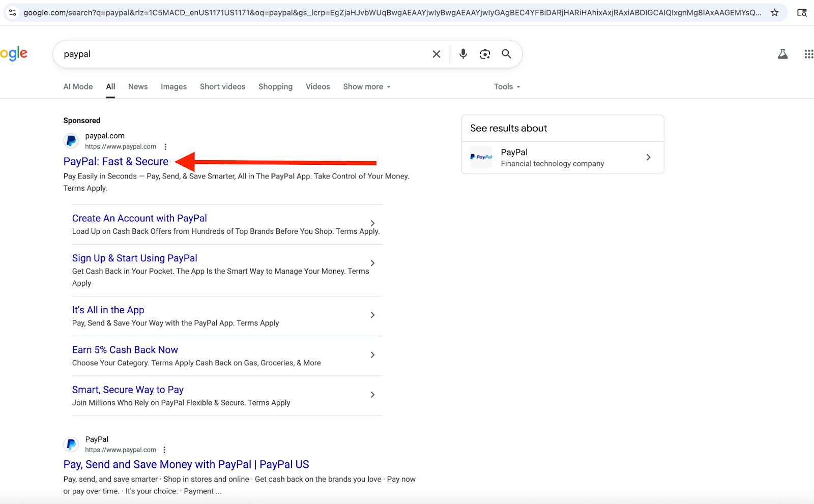Image resolution: width=814 pixels, height=504 pixels.
Task: Open three-dot menu beside organic PayPal URL
Action: (164, 450)
